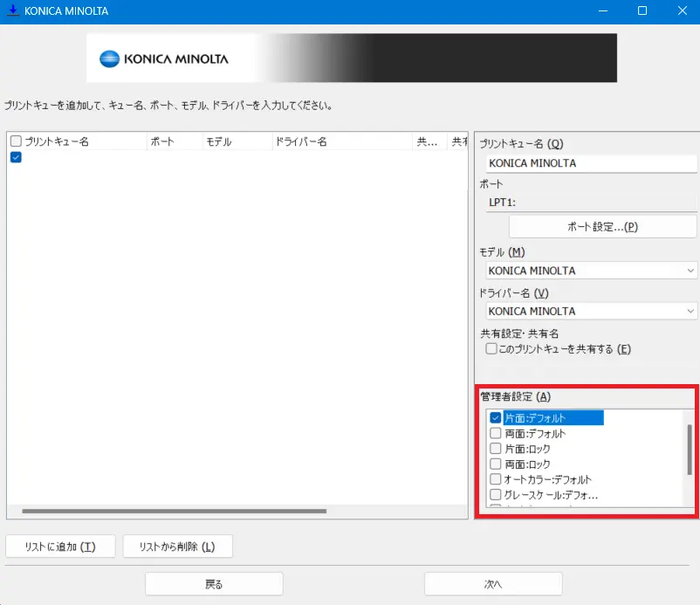
Task: Check the 両面:デフォルト option
Action: pos(496,433)
